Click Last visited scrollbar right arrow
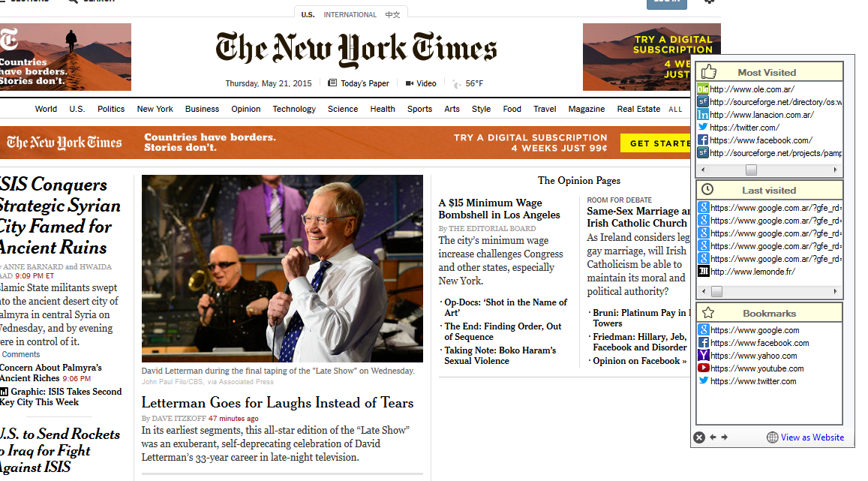Viewport: 868px width, 481px height. tap(835, 291)
